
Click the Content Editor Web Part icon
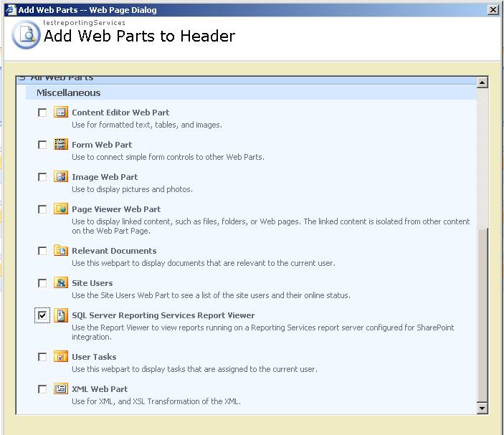tap(61, 112)
